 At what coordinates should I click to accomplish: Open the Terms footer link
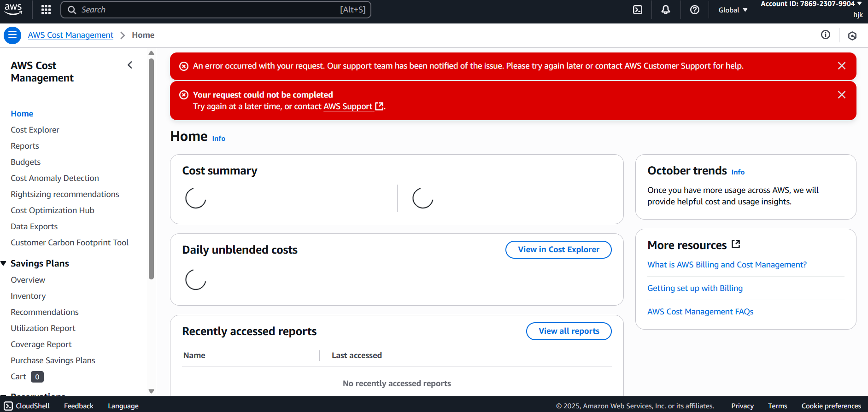coord(777,406)
